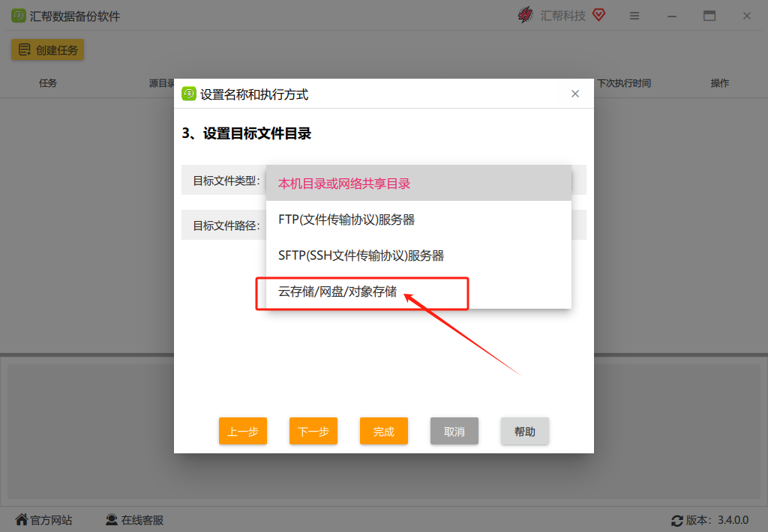Click the headset icon beside 在线客服

point(112,519)
